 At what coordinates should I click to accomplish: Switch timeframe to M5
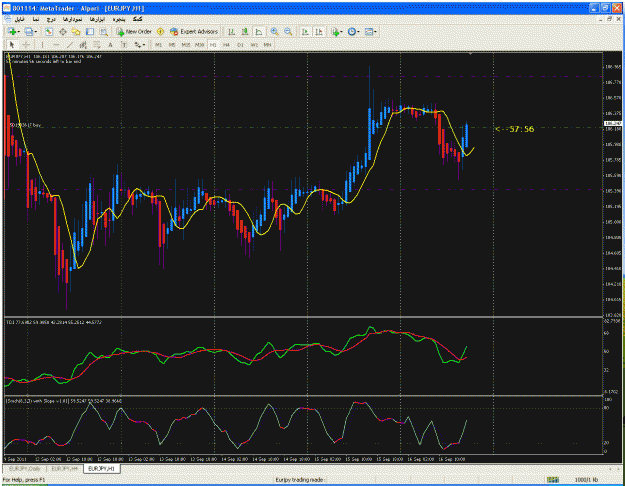(x=172, y=45)
